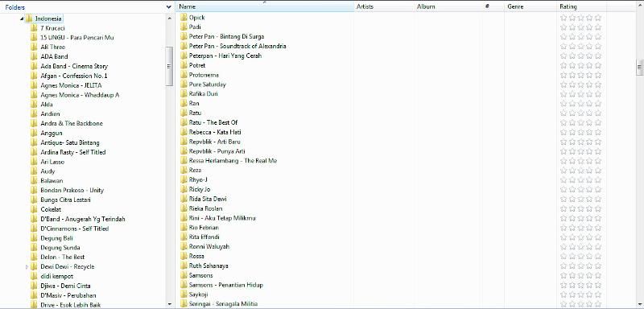Click the ADA Band folder icon
This screenshot has width=644, height=309.
(34, 56)
